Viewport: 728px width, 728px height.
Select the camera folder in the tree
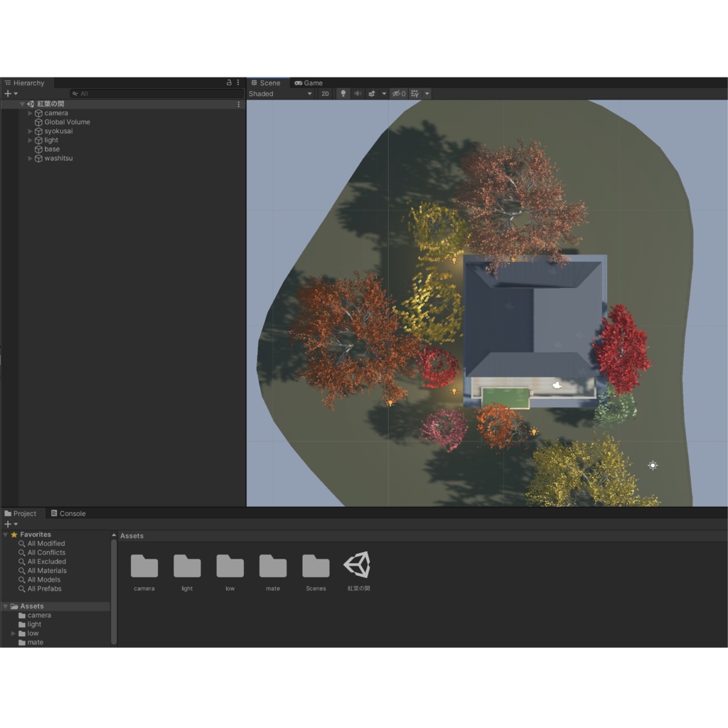coord(39,616)
